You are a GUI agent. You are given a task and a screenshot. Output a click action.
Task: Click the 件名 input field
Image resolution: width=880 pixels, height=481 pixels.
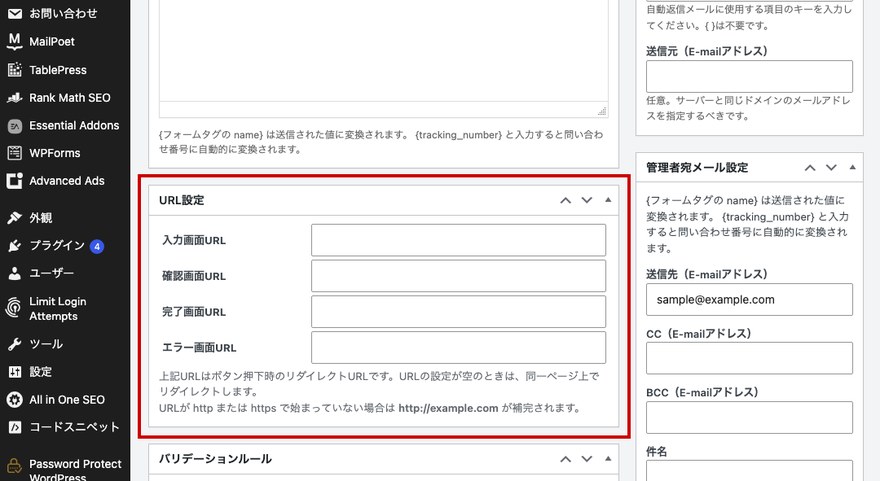(x=749, y=471)
